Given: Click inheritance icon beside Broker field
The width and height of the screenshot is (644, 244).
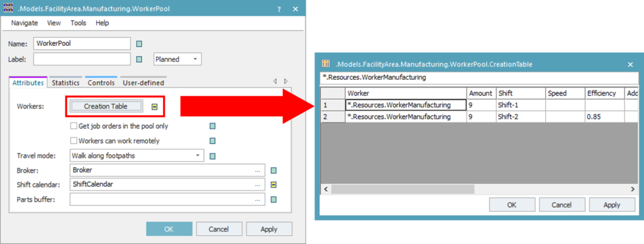Looking at the screenshot, I should [274, 170].
